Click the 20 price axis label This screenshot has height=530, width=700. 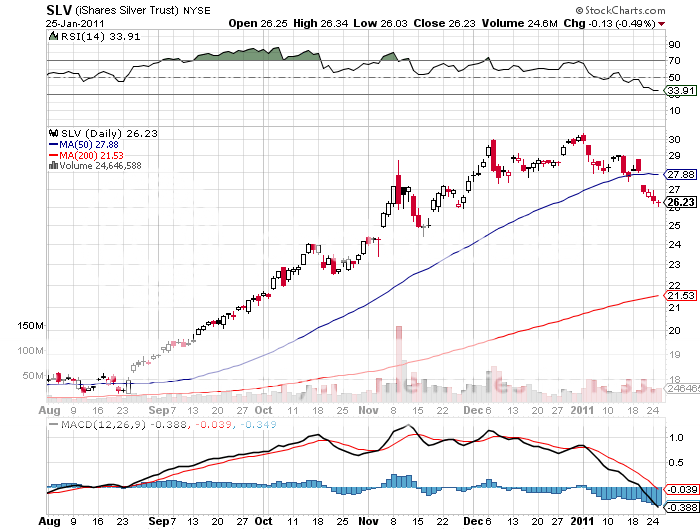click(x=674, y=331)
